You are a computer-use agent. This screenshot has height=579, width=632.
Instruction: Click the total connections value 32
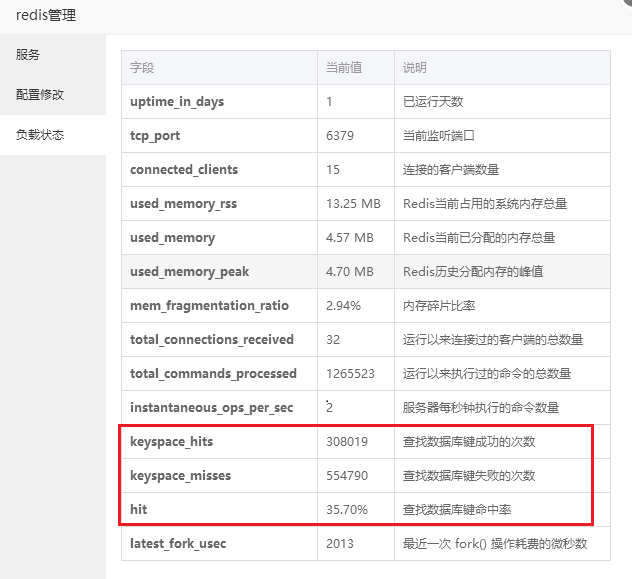click(x=333, y=340)
